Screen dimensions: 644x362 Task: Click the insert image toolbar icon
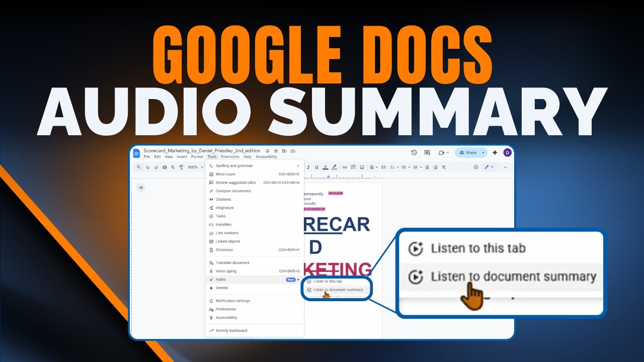[362, 167]
